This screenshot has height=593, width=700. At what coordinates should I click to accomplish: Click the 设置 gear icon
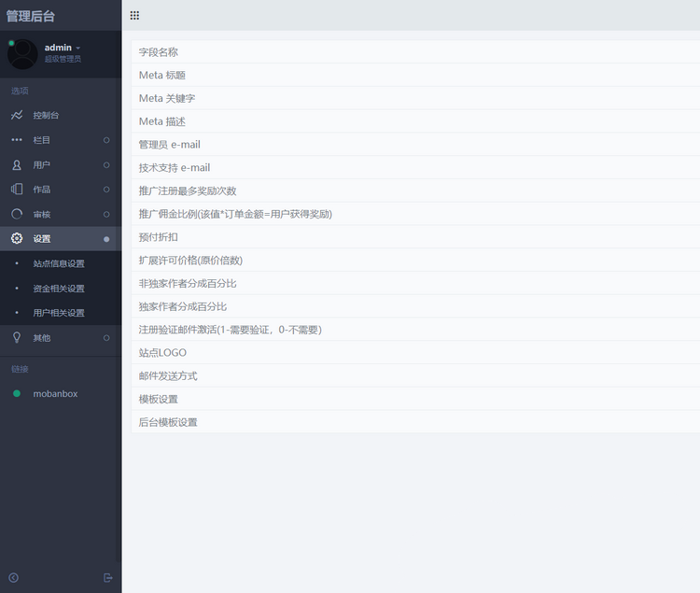[17, 239]
